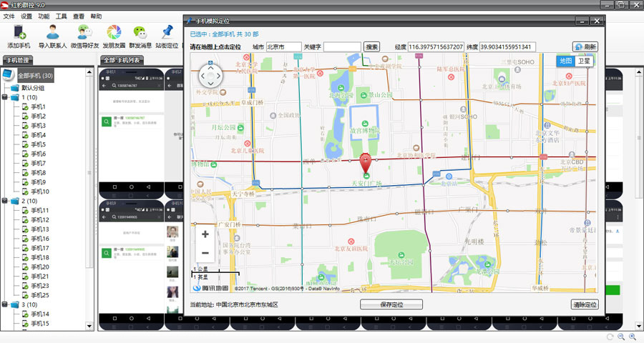Click refresh icon in bottom status bar
644x343 pixels.
(x=610, y=337)
